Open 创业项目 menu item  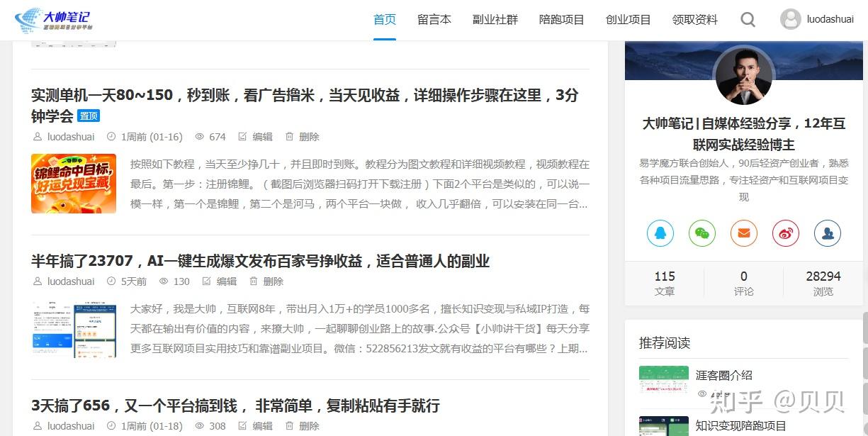coord(629,20)
